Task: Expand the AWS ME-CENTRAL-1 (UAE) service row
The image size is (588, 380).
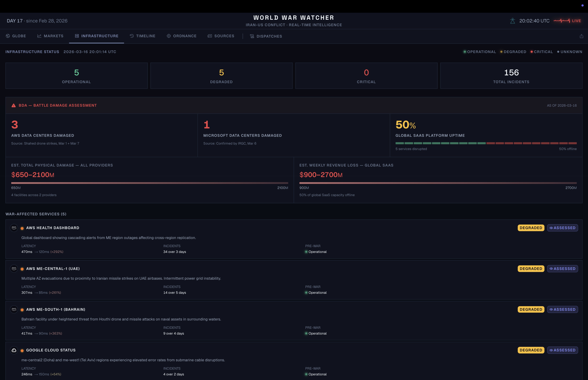Action: click(x=53, y=269)
